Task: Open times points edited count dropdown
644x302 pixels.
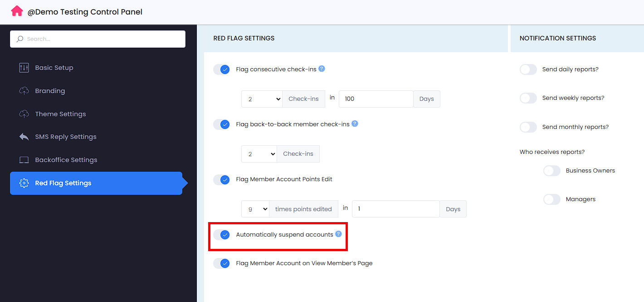Action: pyautogui.click(x=255, y=209)
